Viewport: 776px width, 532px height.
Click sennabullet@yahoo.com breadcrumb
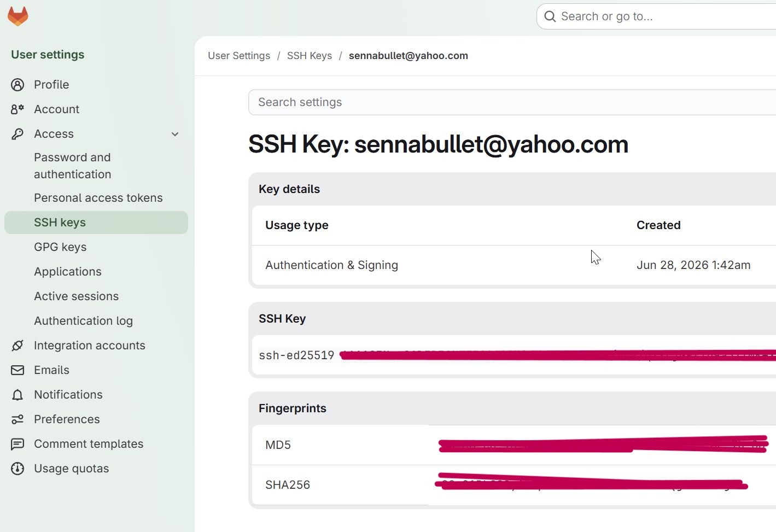point(409,56)
